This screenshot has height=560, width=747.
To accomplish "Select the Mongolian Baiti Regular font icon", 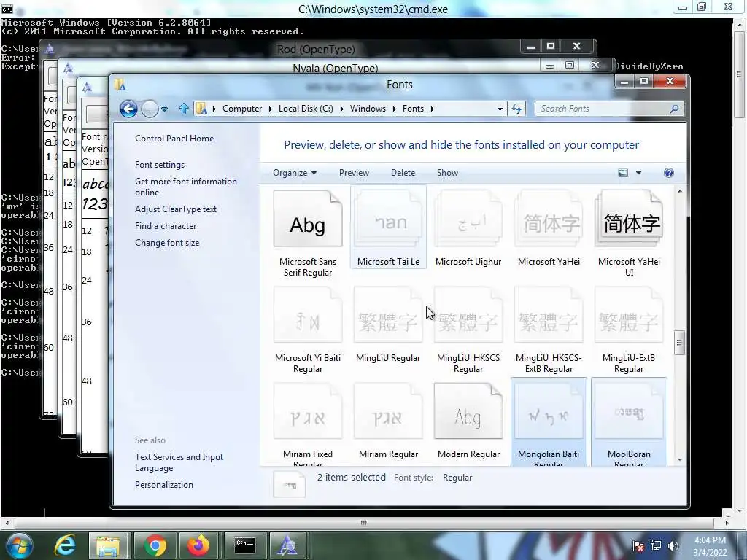I will (549, 411).
